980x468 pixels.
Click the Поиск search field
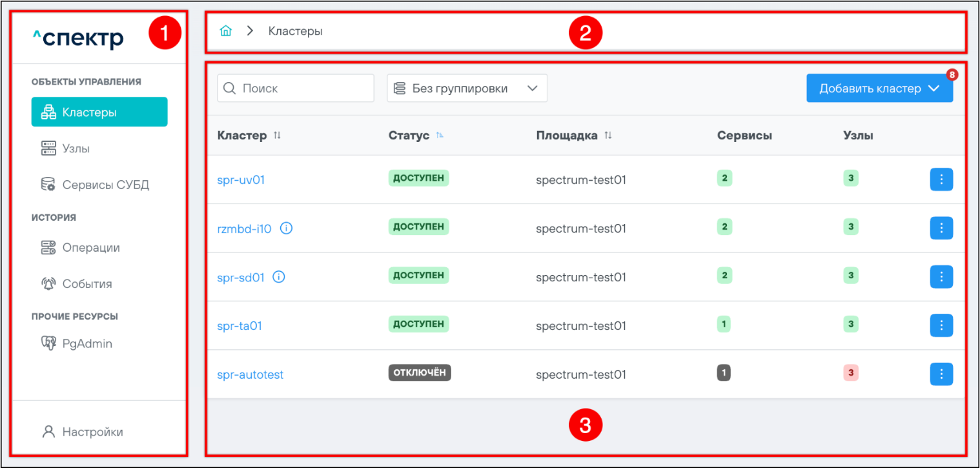coord(296,88)
